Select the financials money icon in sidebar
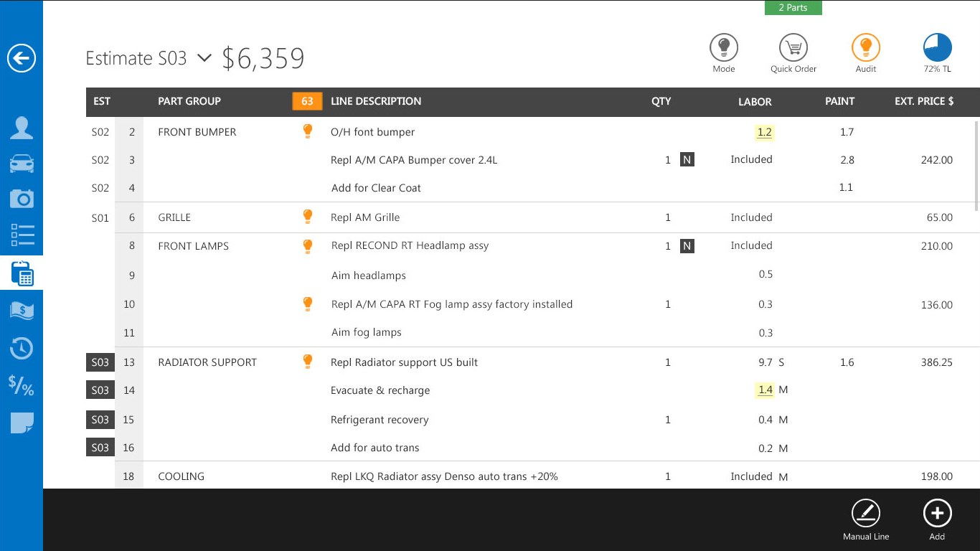Viewport: 980px width, 551px height. click(x=22, y=311)
